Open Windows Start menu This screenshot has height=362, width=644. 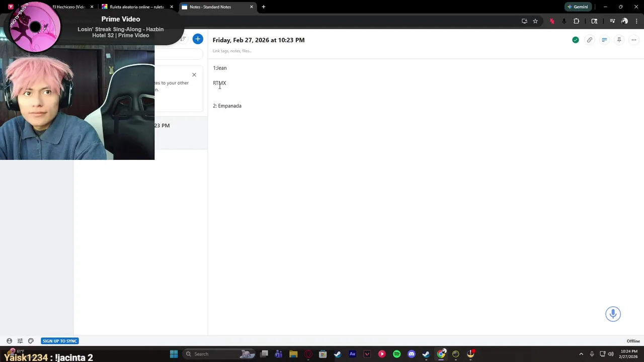174,354
